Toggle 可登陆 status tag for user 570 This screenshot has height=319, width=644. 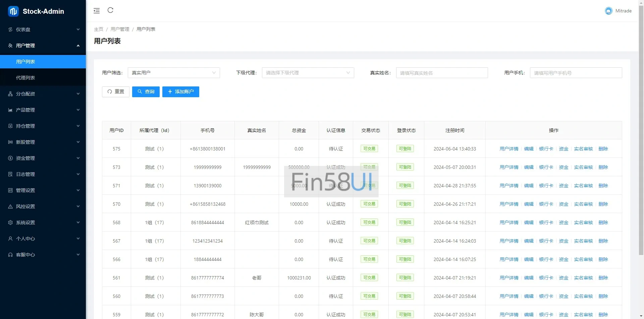click(405, 204)
